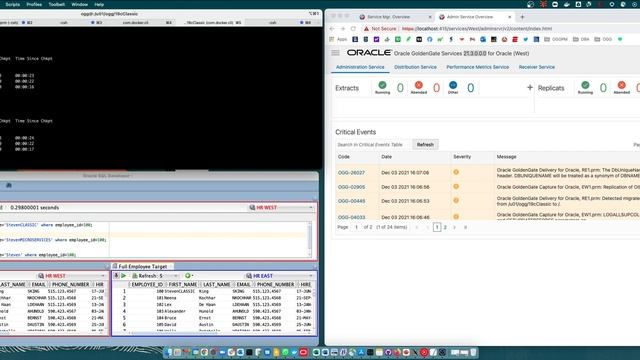Click browser forward arrow

[x=342, y=29]
